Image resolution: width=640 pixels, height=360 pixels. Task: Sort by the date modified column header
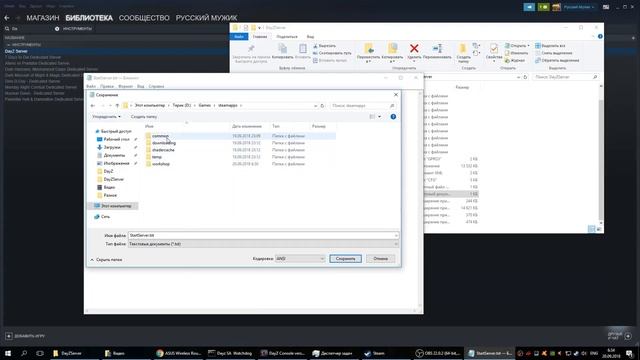pos(247,127)
